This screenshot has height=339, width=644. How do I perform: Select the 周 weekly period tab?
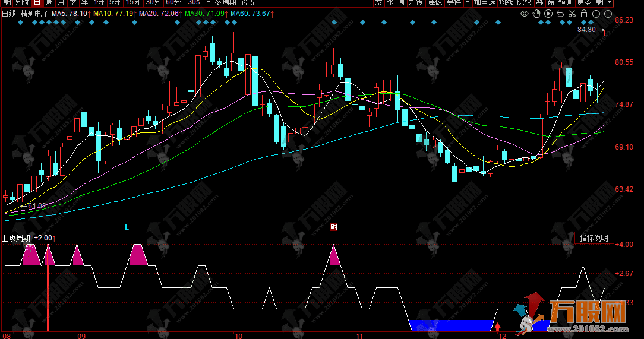click(x=49, y=3)
